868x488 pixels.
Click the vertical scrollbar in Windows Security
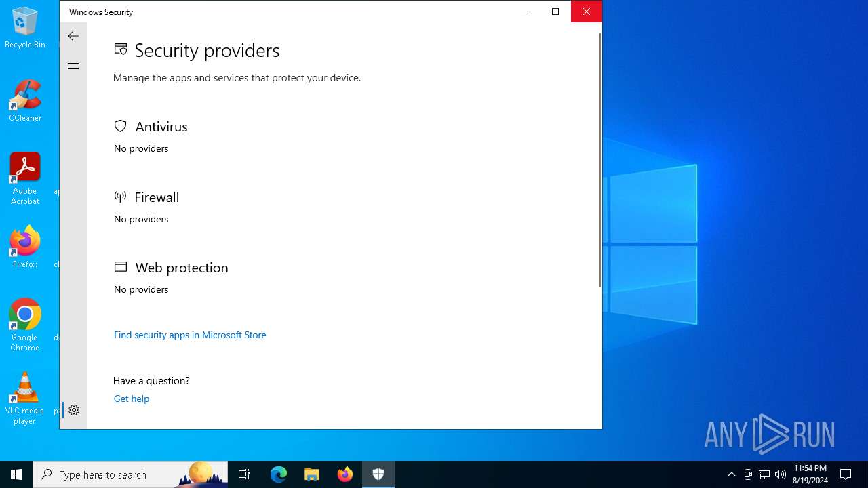point(600,159)
